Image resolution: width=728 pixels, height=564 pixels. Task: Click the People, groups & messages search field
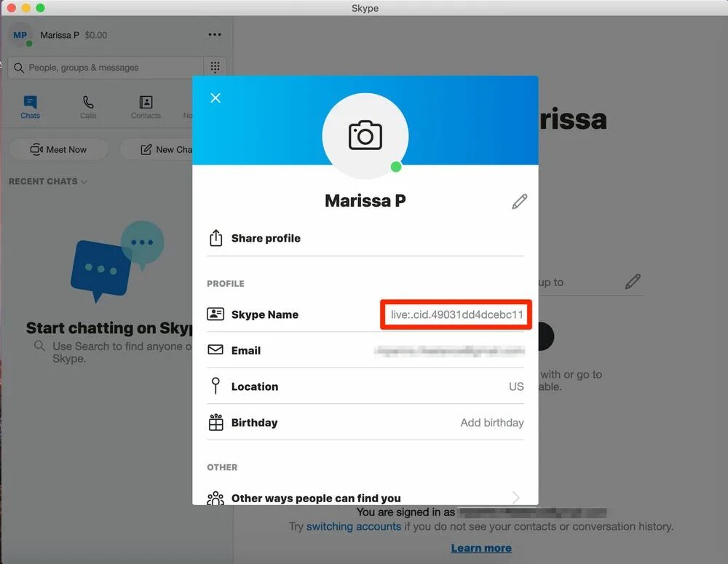click(x=106, y=68)
